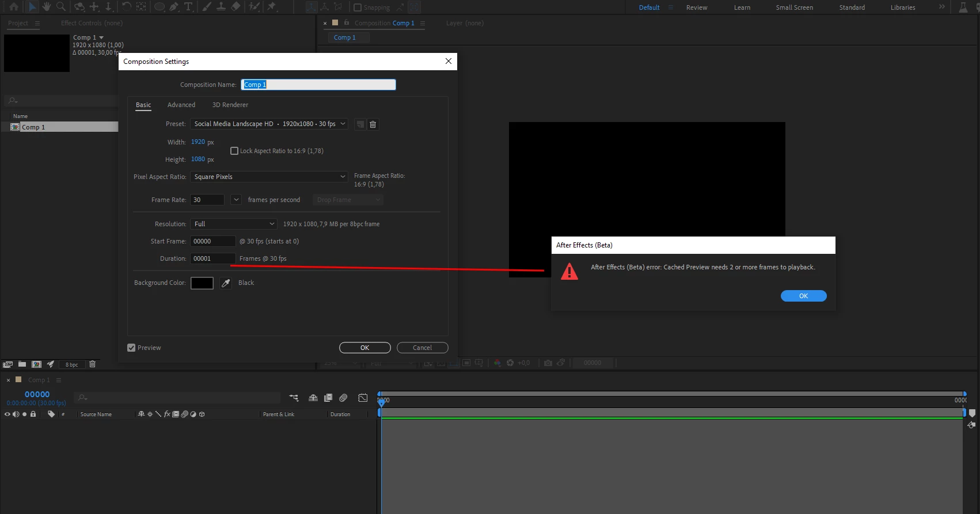This screenshot has height=514, width=980.
Task: Cancel the Composition Settings dialog
Action: pyautogui.click(x=423, y=348)
